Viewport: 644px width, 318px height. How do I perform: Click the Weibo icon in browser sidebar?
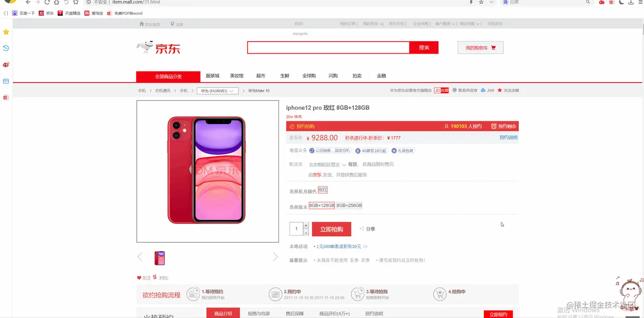click(x=6, y=65)
